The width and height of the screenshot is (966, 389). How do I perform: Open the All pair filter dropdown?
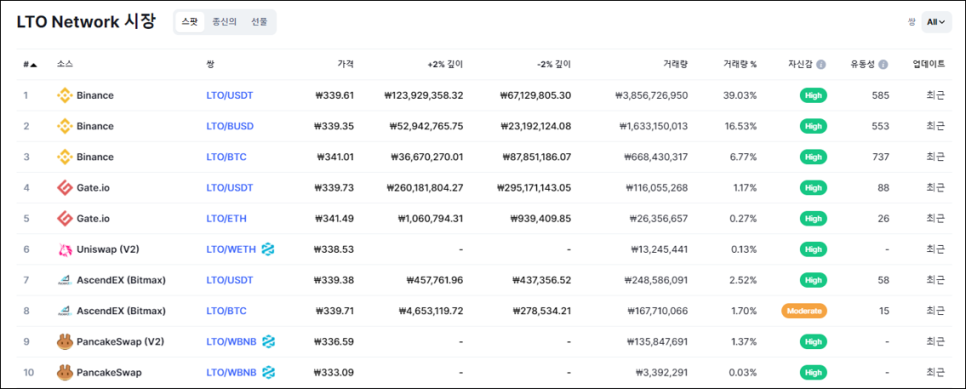point(936,22)
